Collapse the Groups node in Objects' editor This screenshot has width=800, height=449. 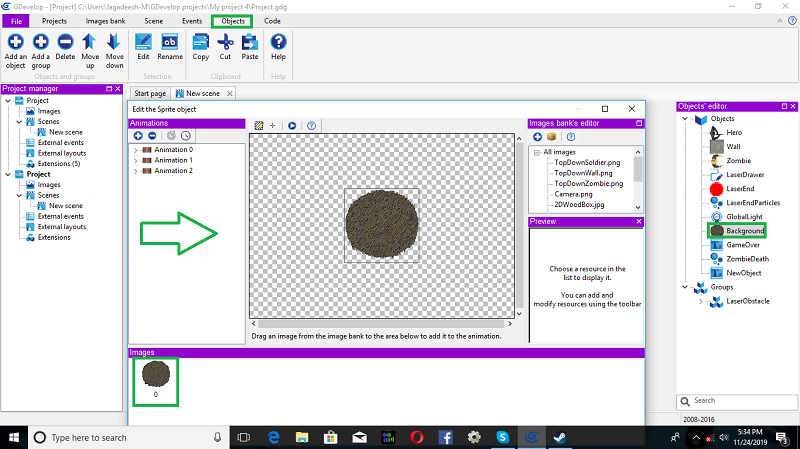click(685, 287)
